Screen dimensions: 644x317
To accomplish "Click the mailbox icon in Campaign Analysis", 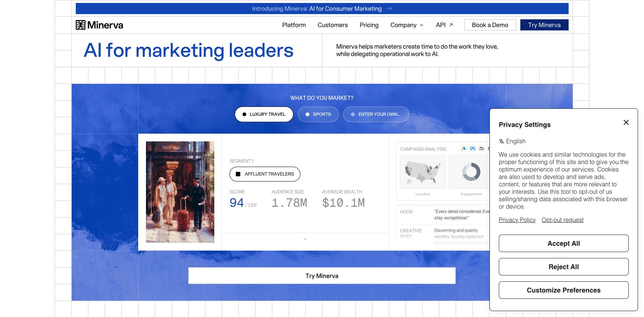I will click(x=481, y=148).
